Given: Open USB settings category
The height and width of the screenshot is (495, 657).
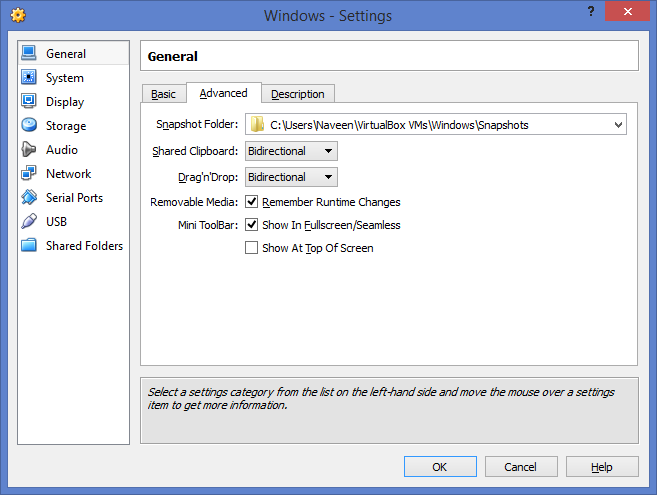Looking at the screenshot, I should point(74,221).
